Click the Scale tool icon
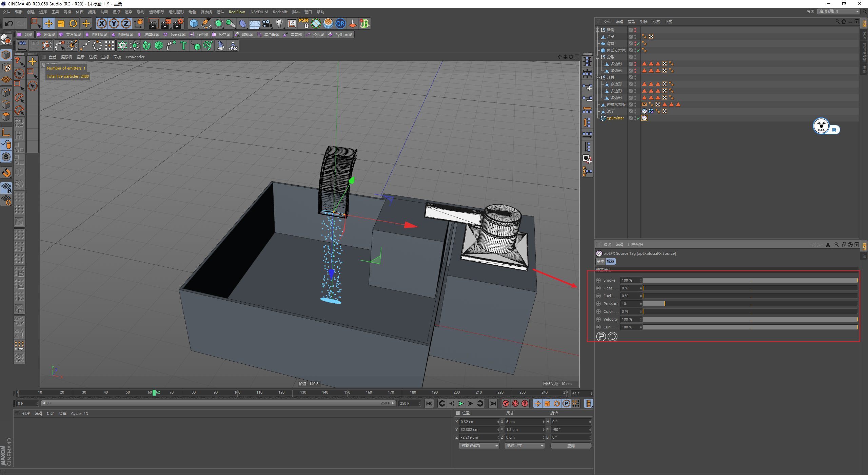The image size is (868, 475). tap(61, 23)
